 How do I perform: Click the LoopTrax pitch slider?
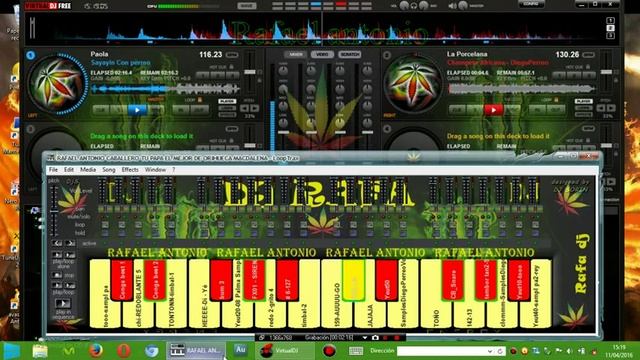54,211
